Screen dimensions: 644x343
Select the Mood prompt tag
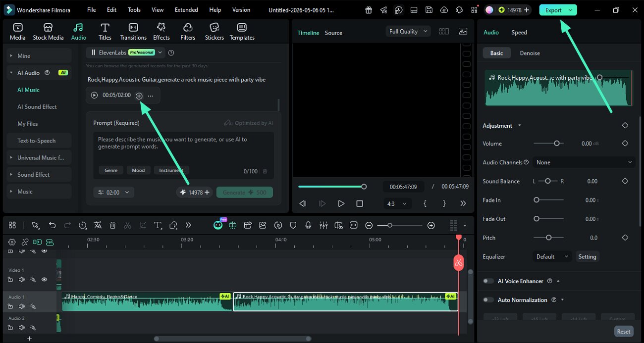[x=138, y=170]
